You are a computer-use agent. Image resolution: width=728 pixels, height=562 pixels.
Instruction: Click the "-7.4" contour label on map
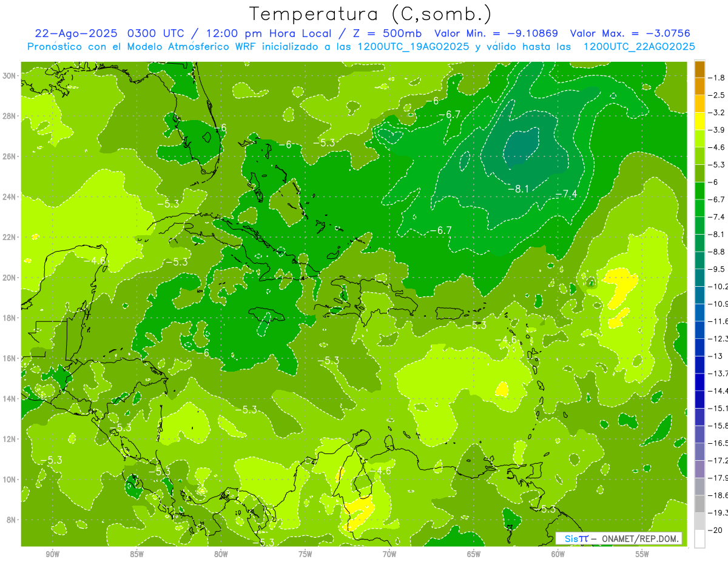pyautogui.click(x=567, y=193)
